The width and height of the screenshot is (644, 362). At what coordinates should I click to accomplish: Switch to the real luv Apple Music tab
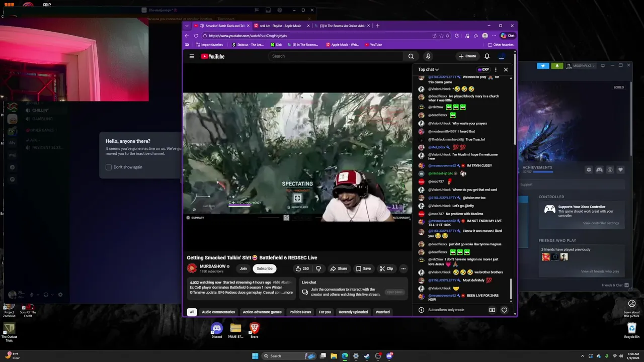(x=280, y=26)
